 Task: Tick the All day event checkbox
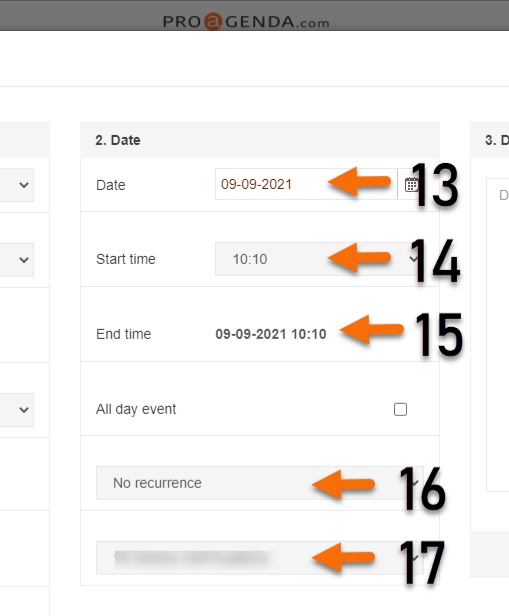(x=400, y=409)
